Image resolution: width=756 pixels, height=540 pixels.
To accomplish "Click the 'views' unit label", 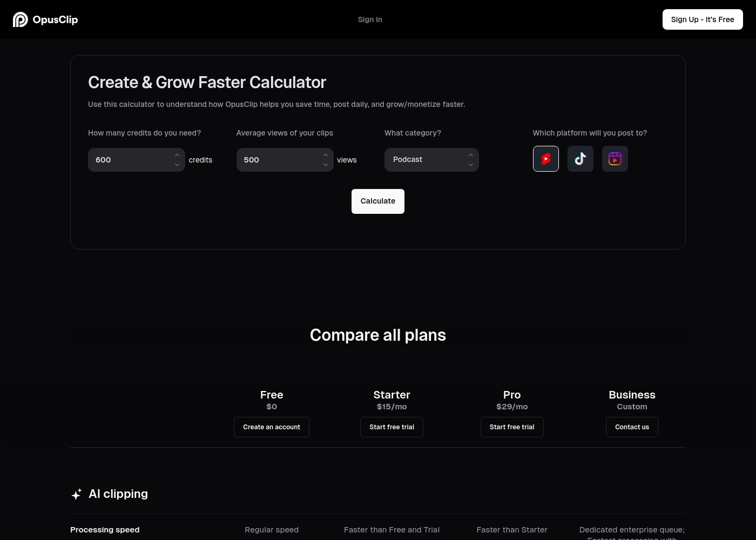I will point(347,160).
